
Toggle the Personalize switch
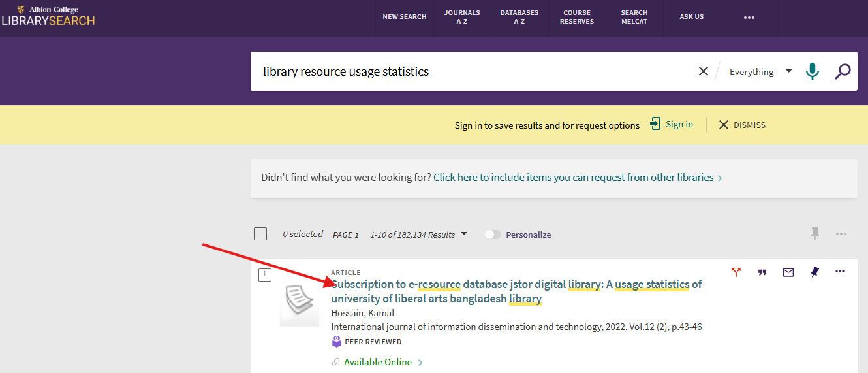click(493, 235)
